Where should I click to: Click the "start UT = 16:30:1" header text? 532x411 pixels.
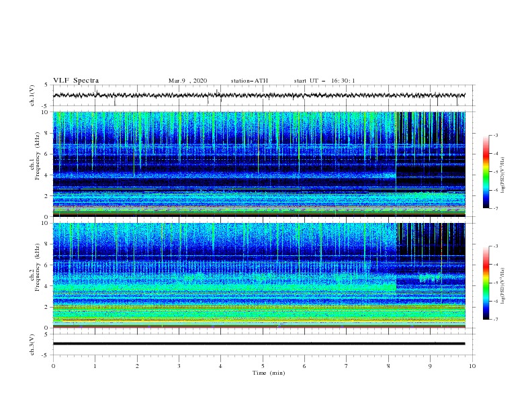click(x=324, y=81)
